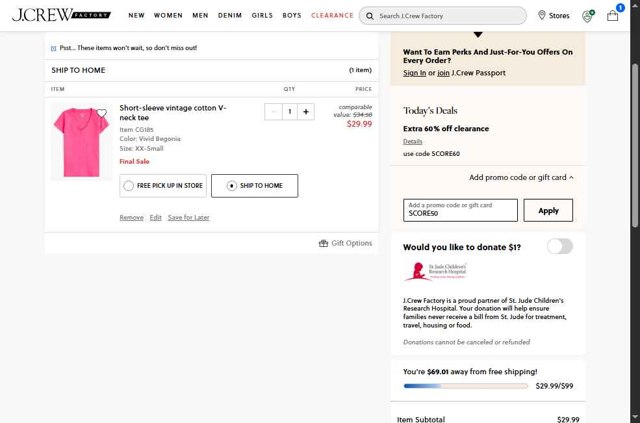Click 'Size: XX-Small' text
The height and width of the screenshot is (423, 640).
click(141, 149)
